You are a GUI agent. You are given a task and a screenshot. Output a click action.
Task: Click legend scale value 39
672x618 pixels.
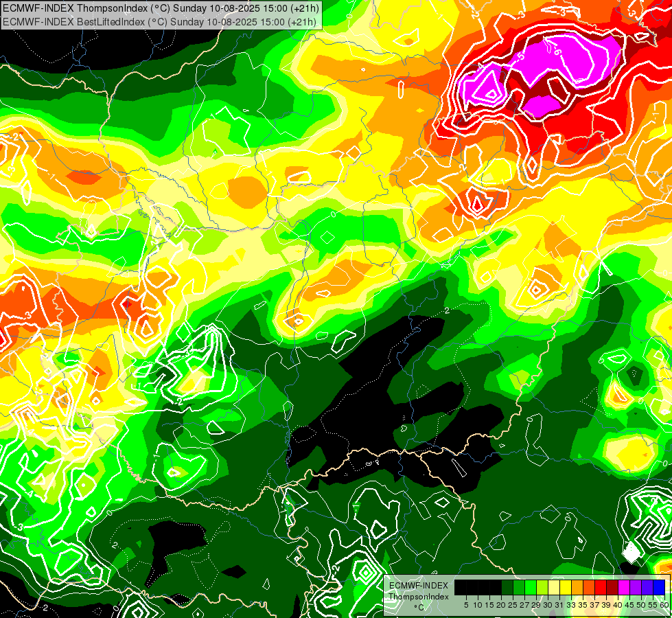606,605
